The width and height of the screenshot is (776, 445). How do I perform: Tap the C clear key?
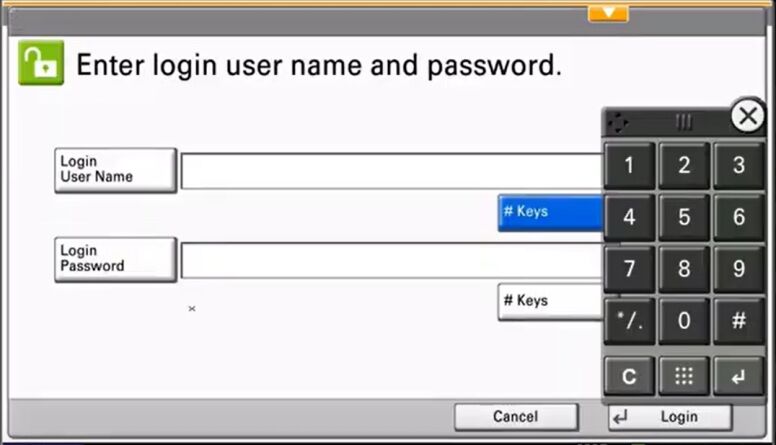629,376
